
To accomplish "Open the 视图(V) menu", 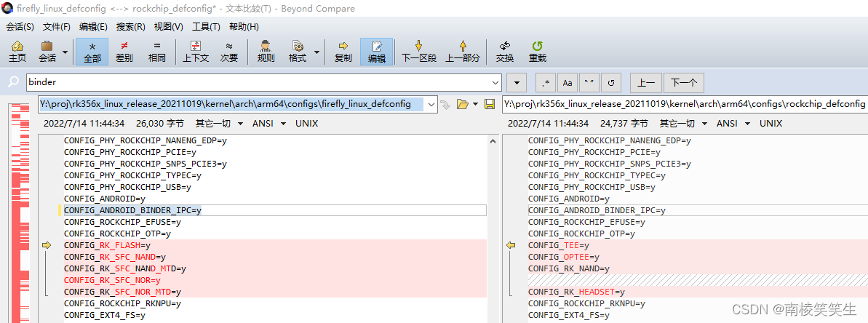I will tap(168, 26).
